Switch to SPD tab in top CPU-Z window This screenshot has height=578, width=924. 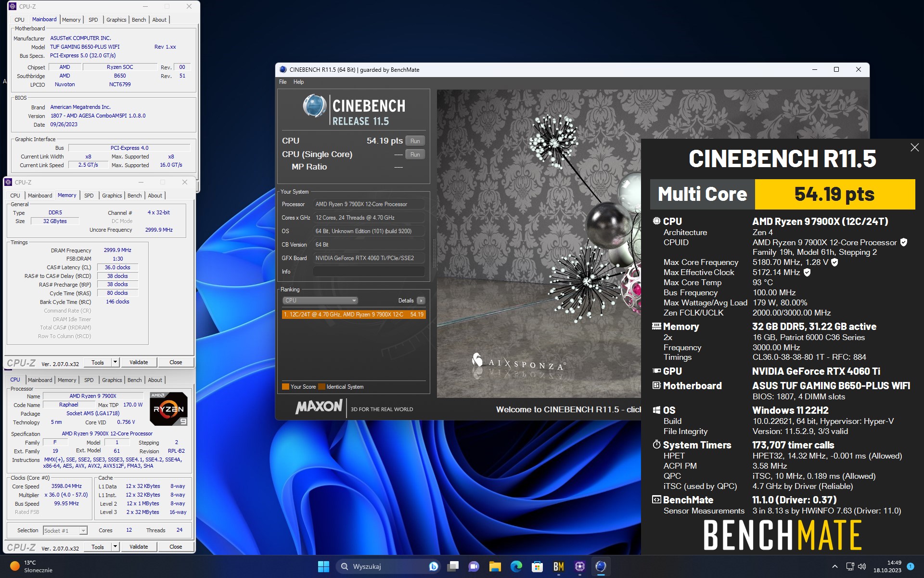coord(93,20)
